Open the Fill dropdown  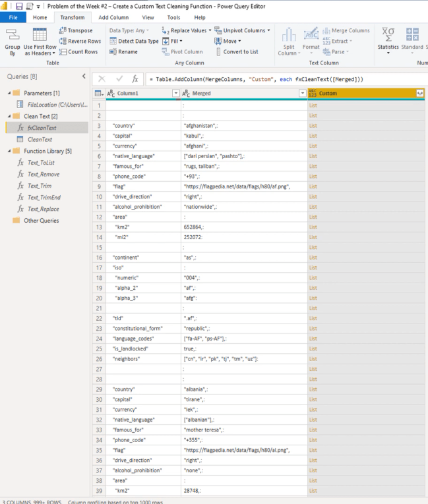tap(172, 41)
